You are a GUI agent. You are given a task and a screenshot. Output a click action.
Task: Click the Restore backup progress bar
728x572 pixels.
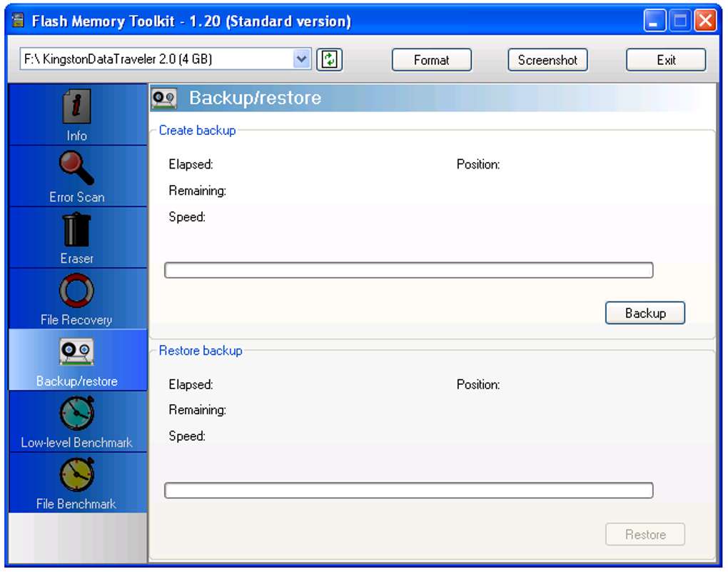point(408,491)
